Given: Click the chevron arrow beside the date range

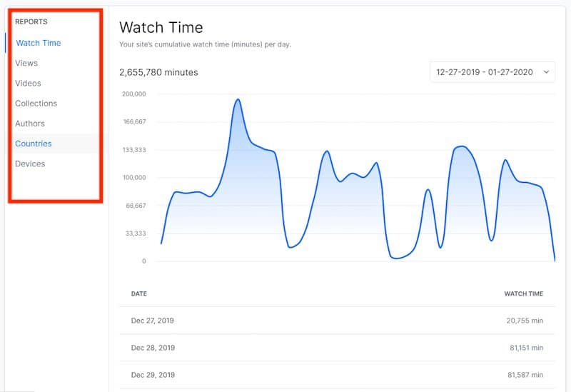Looking at the screenshot, I should pos(546,72).
